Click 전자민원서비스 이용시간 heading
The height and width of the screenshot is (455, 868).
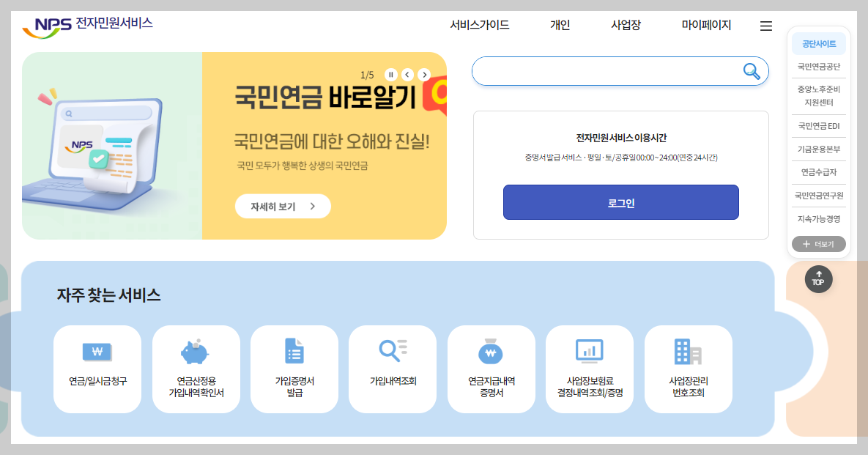[x=621, y=138]
